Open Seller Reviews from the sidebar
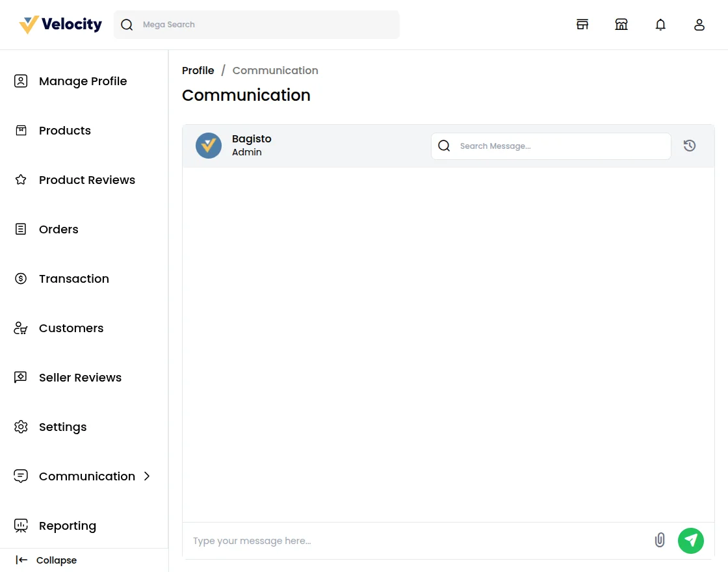Image resolution: width=728 pixels, height=572 pixels. point(80,377)
